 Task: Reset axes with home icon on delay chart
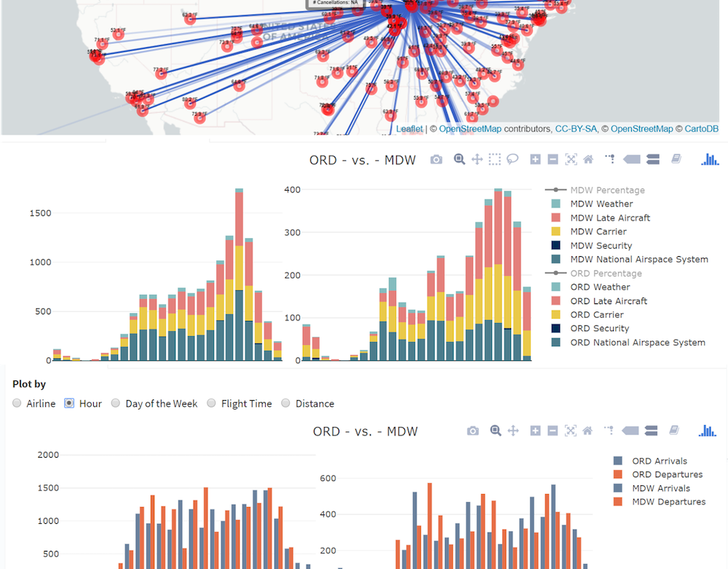[x=588, y=159]
